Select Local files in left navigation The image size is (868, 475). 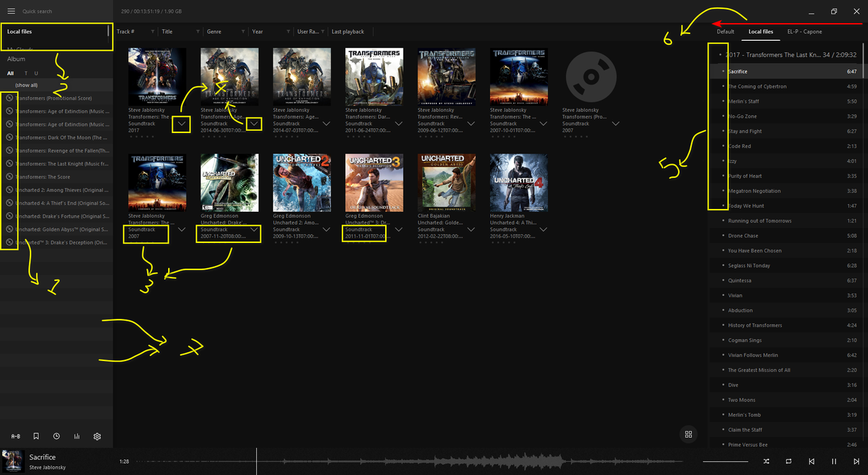pyautogui.click(x=20, y=32)
